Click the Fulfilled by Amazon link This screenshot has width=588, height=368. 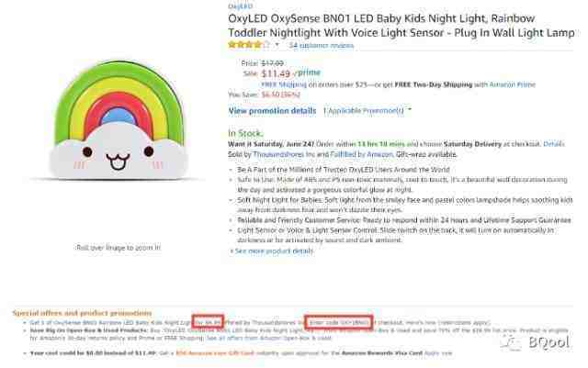[x=361, y=154]
